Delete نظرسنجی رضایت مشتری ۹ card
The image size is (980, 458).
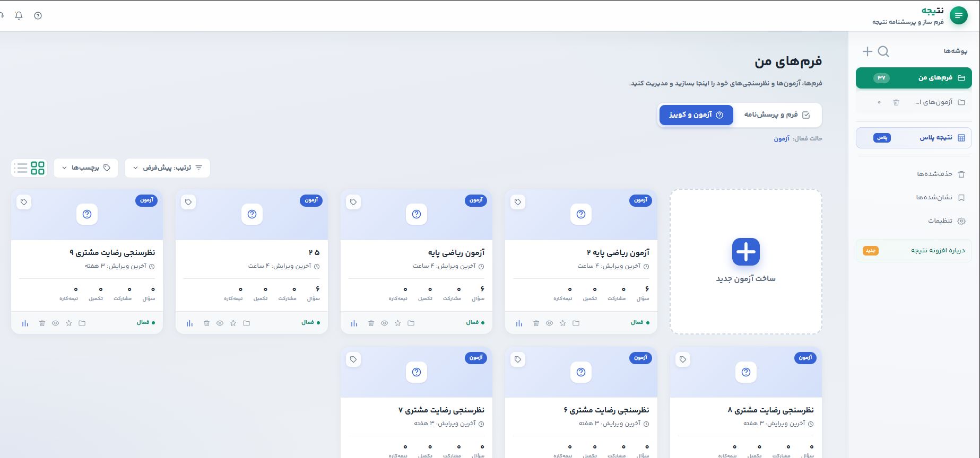(42, 323)
